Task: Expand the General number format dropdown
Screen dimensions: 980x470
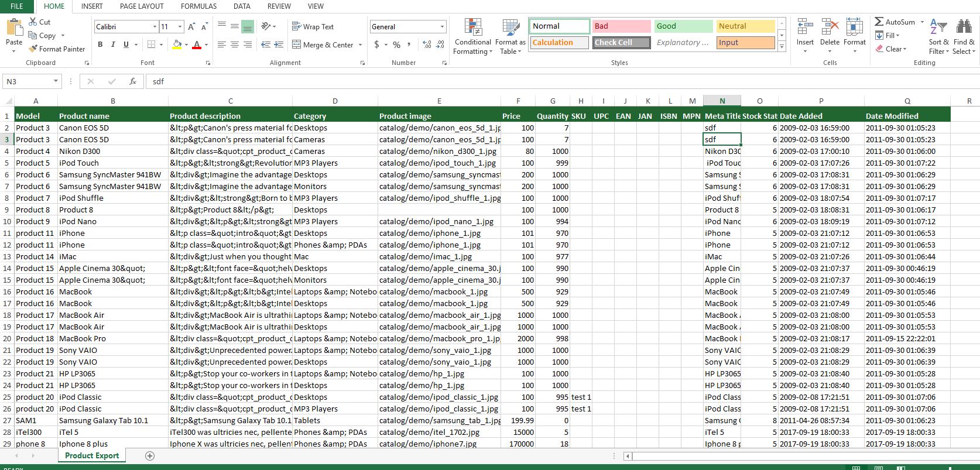Action: (442, 27)
